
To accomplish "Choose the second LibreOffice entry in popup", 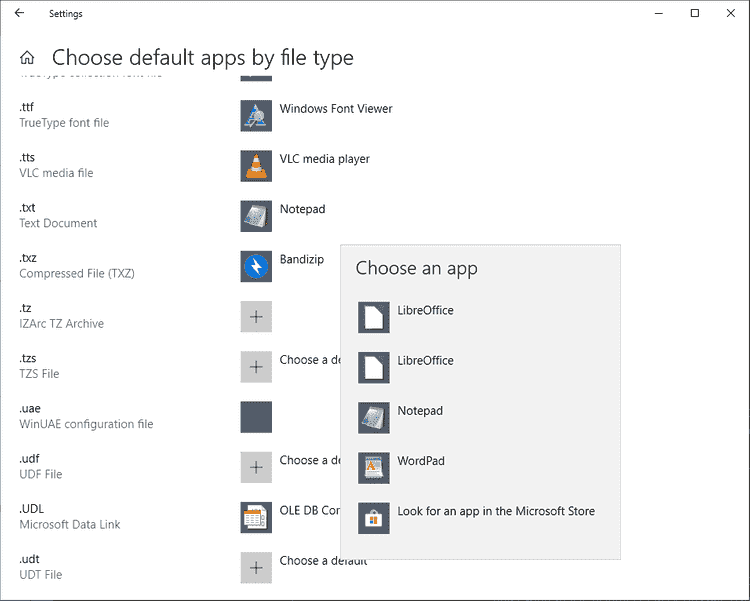I will [480, 367].
